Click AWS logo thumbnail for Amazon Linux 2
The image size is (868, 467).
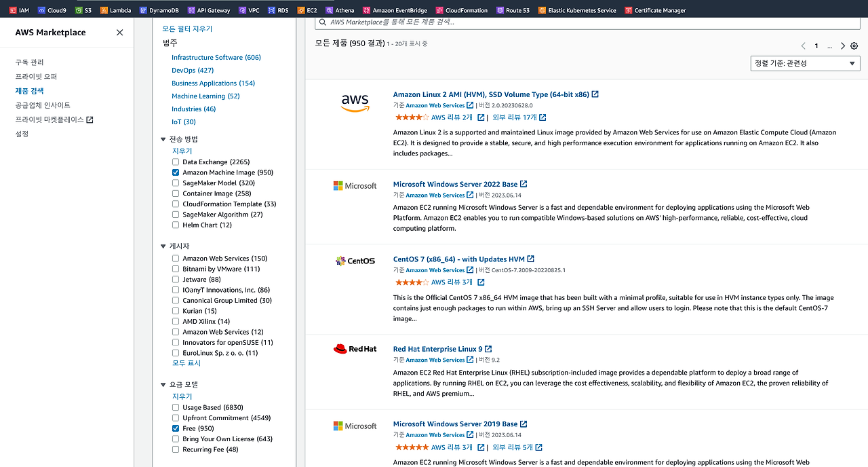[x=355, y=102]
